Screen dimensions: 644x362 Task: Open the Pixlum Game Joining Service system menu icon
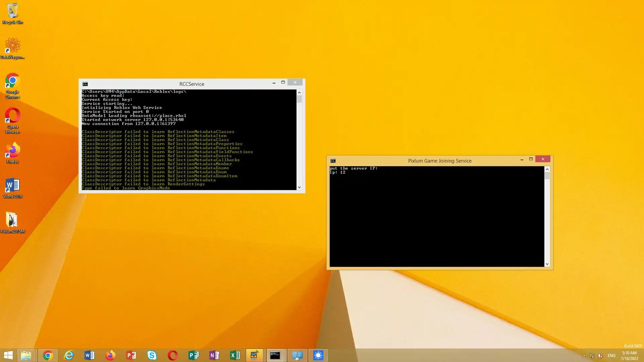point(333,161)
